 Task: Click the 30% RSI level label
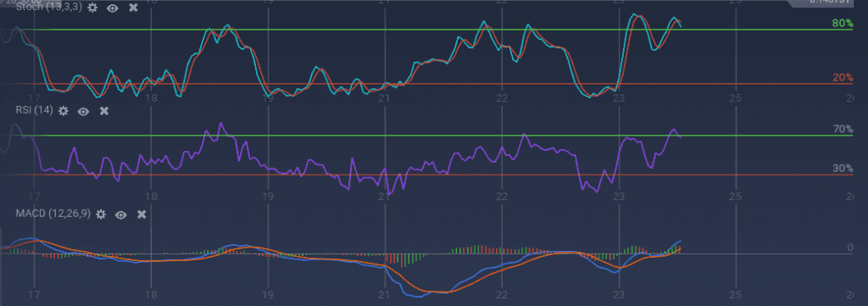[843, 169]
